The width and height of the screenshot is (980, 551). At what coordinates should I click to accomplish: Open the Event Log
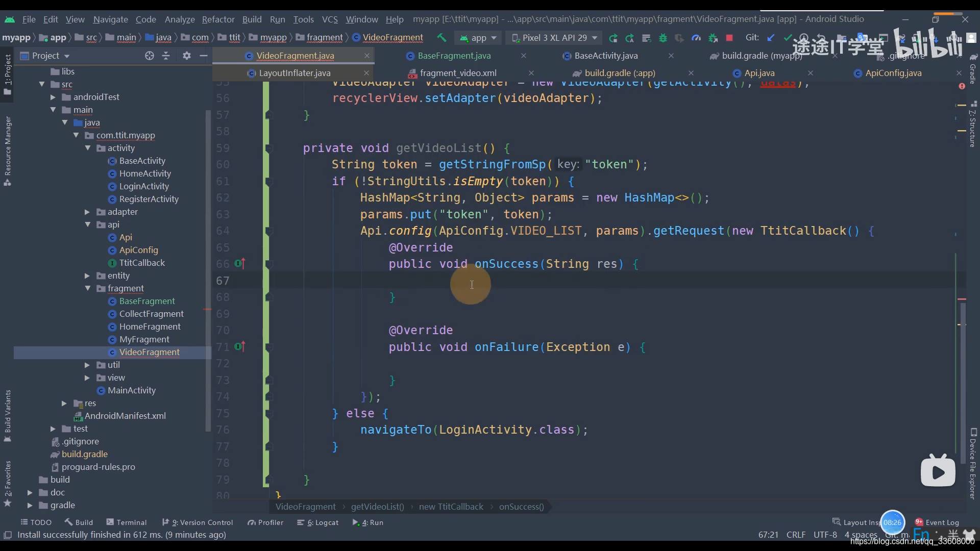937,522
